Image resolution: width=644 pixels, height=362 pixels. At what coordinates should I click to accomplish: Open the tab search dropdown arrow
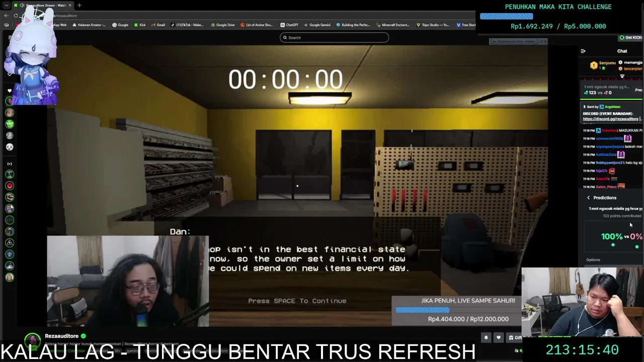pyautogui.click(x=6, y=6)
